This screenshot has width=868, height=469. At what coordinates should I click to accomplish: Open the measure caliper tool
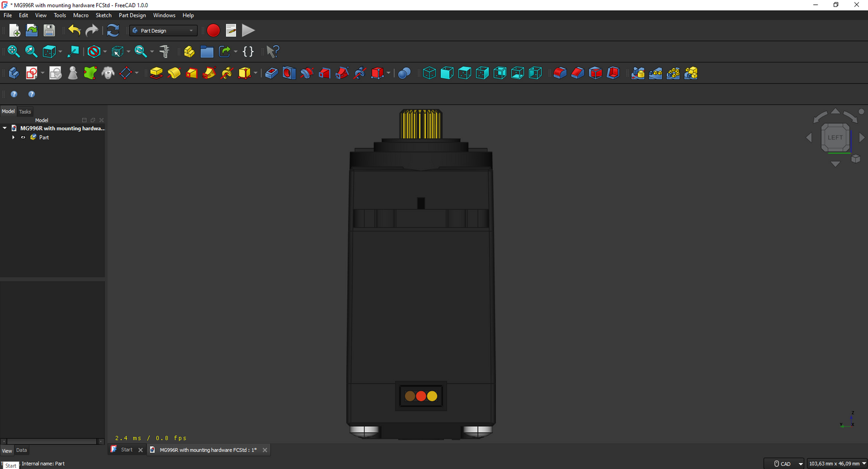point(164,51)
